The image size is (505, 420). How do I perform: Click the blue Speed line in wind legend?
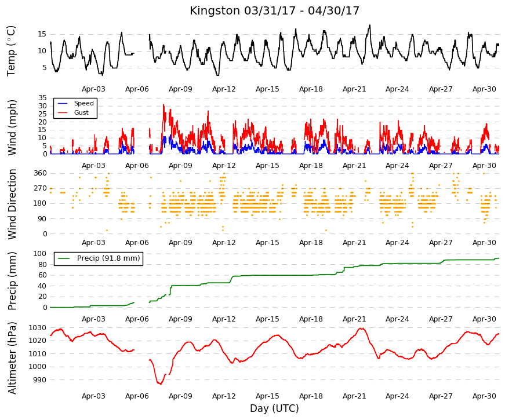[x=63, y=104]
